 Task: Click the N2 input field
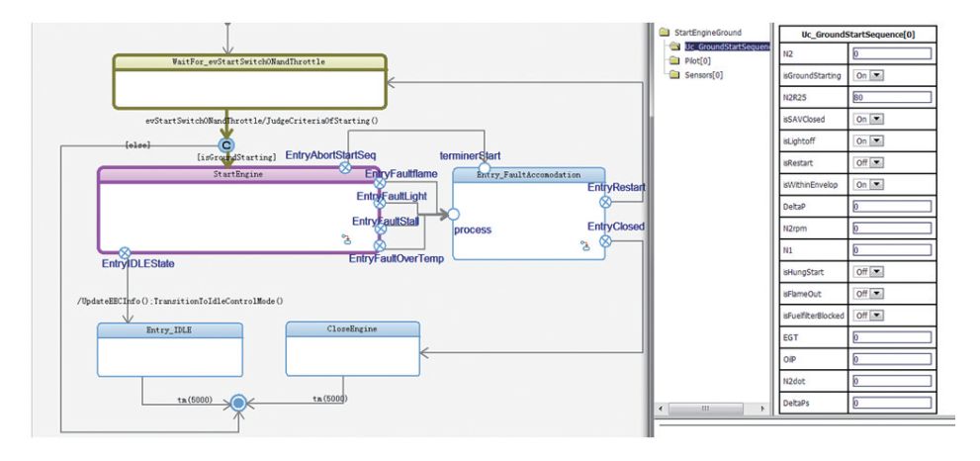(x=892, y=53)
